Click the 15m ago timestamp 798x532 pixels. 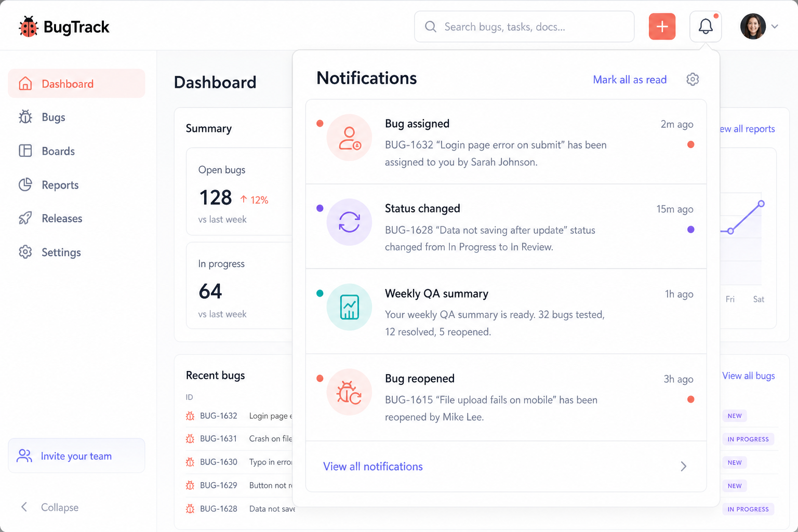(675, 209)
